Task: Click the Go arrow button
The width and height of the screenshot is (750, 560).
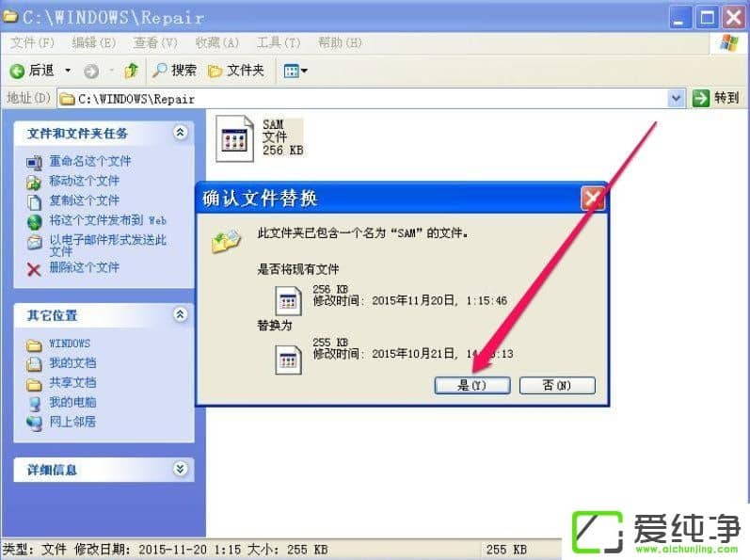Action: pos(701,98)
